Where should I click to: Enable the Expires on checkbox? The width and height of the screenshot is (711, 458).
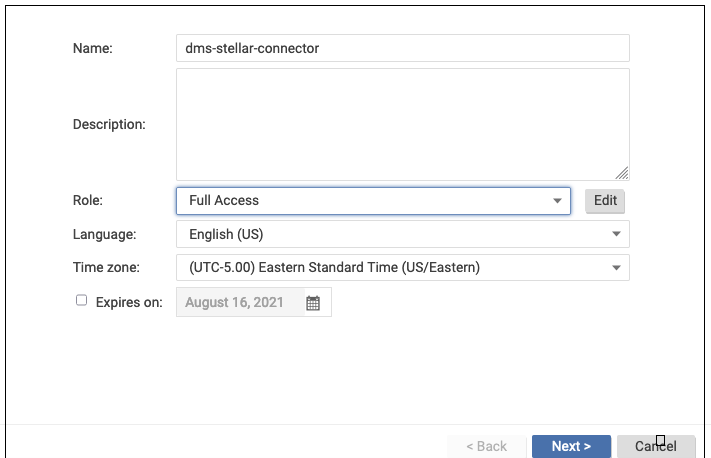82,300
